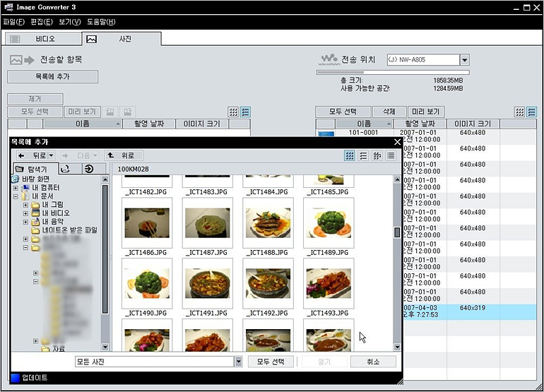Click the 내 비디오 folder icon in the tree
This screenshot has height=392, width=544.
[x=35, y=213]
